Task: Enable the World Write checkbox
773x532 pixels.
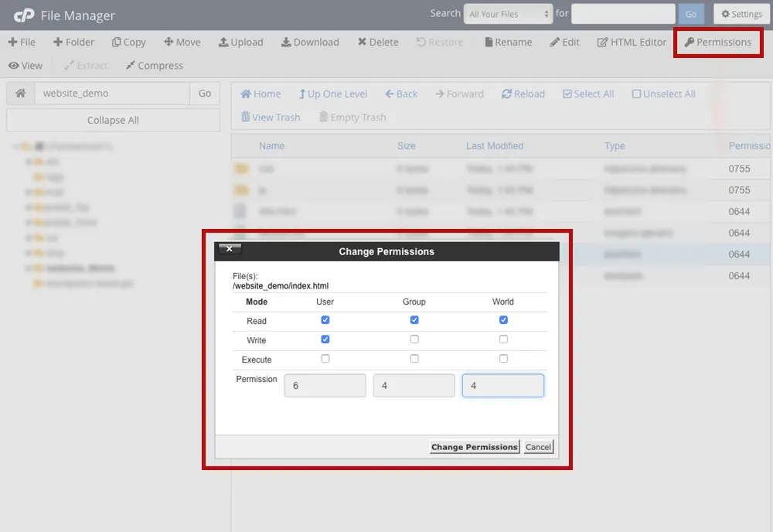Action: [x=503, y=339]
